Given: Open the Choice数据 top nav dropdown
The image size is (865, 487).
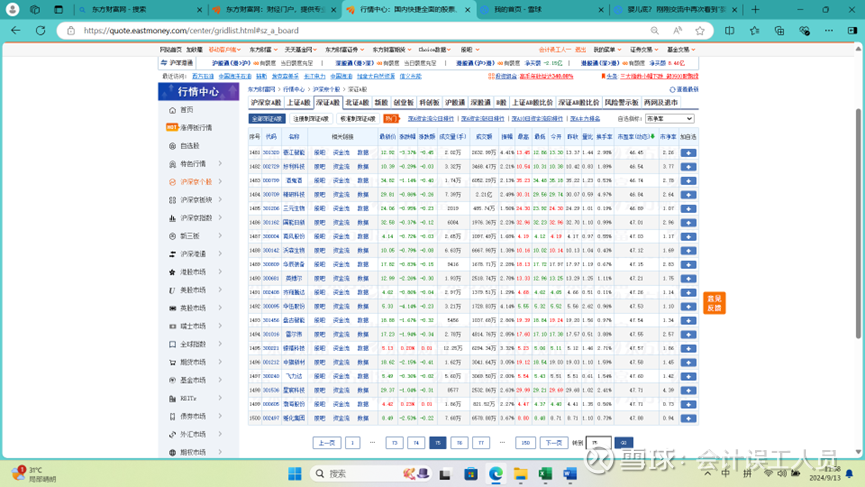Looking at the screenshot, I should click(x=434, y=50).
